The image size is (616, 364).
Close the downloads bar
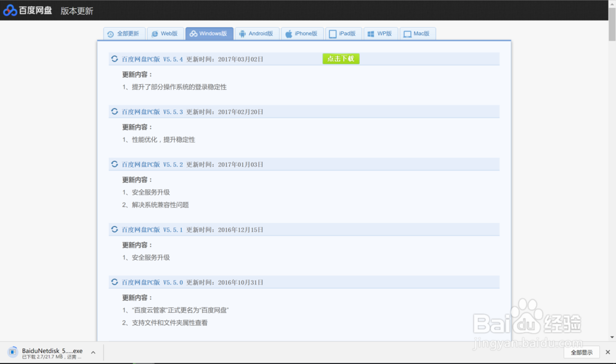click(x=608, y=352)
